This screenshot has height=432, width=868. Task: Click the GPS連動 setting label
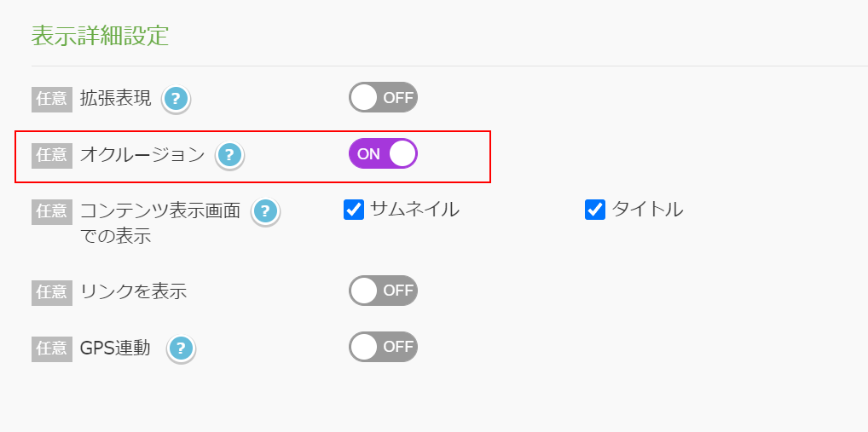click(x=115, y=348)
